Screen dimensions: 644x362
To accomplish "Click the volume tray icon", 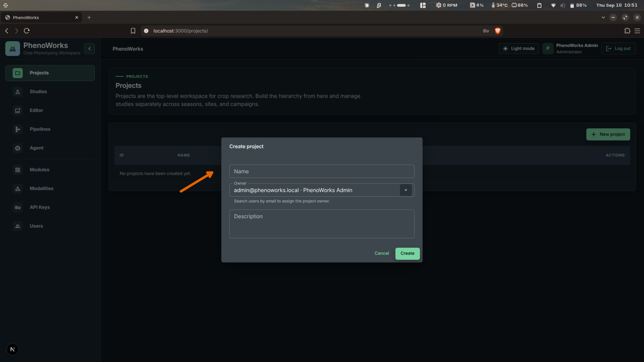I will (562, 5).
